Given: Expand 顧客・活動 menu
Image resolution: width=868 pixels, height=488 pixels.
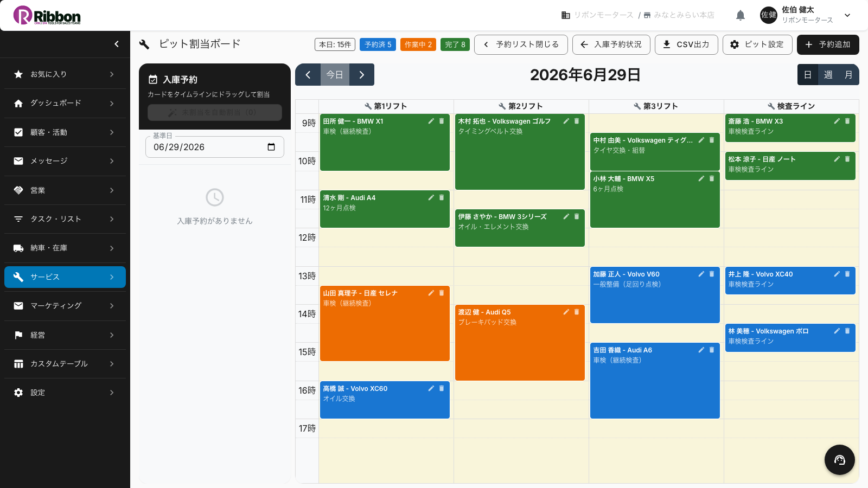Looking at the screenshot, I should [x=65, y=132].
